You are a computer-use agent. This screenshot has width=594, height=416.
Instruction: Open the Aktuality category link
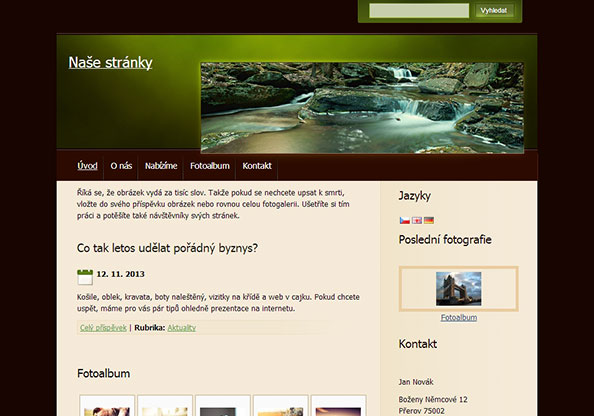pyautogui.click(x=181, y=328)
